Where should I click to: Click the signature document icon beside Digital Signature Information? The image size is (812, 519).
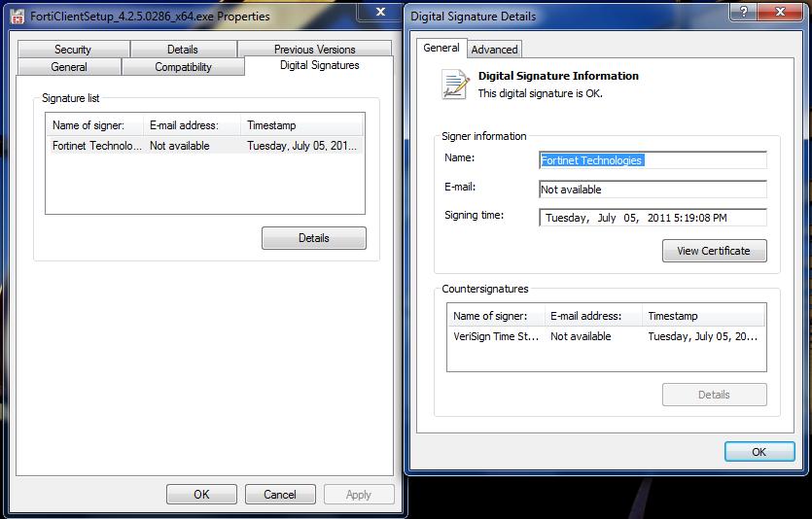pos(455,85)
